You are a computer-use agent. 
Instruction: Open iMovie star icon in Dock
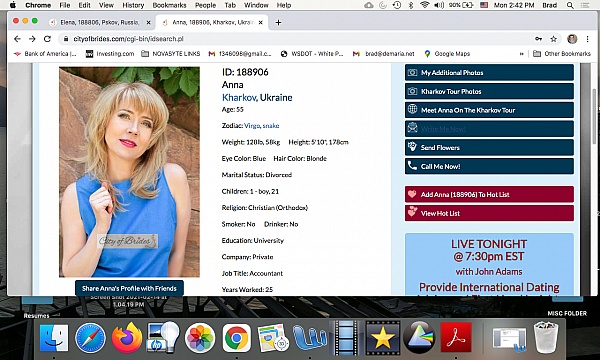pos(382,337)
